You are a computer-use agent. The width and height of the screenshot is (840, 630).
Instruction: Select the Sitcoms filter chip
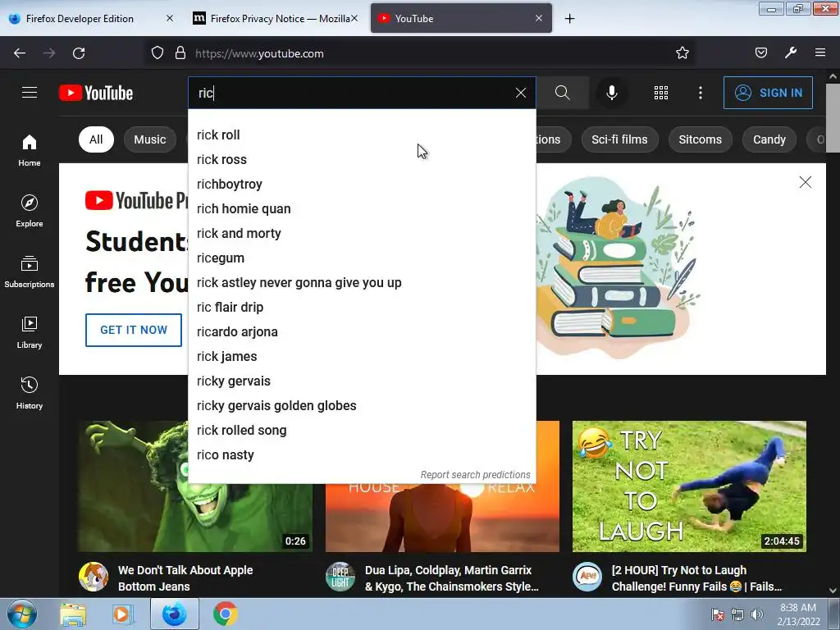(701, 139)
